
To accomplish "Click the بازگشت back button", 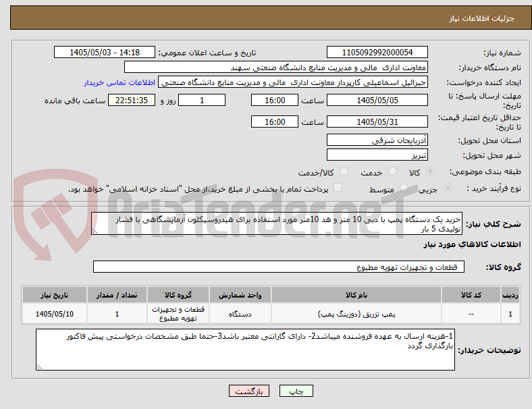I will [x=249, y=391].
